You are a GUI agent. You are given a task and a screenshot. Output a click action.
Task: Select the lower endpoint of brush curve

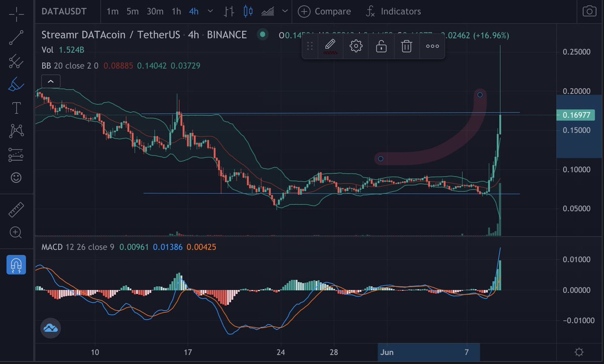[381, 159]
